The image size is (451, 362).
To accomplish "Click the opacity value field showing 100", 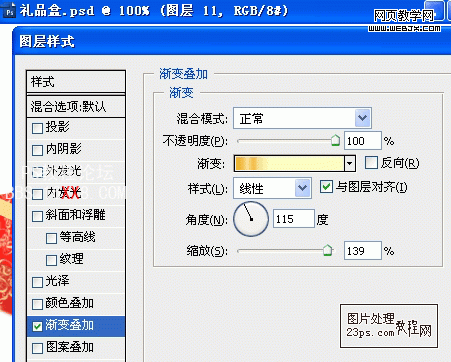I will [363, 141].
